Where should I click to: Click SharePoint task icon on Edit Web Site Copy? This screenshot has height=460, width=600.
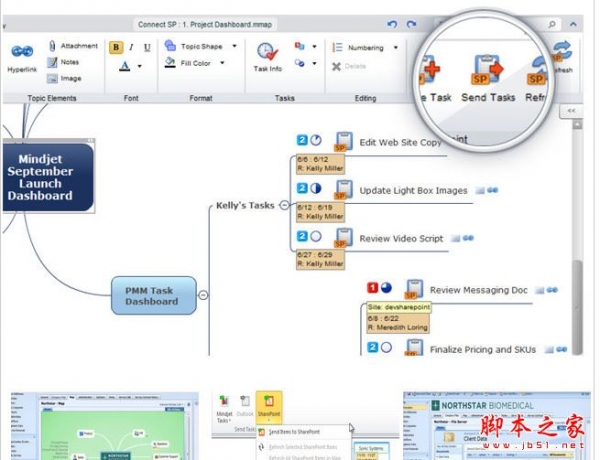[x=343, y=142]
